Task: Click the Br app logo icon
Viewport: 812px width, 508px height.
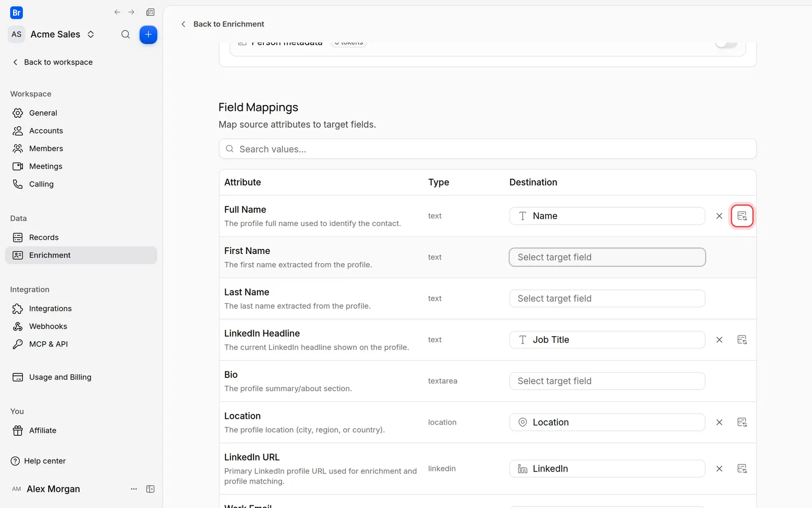Action: (x=16, y=13)
